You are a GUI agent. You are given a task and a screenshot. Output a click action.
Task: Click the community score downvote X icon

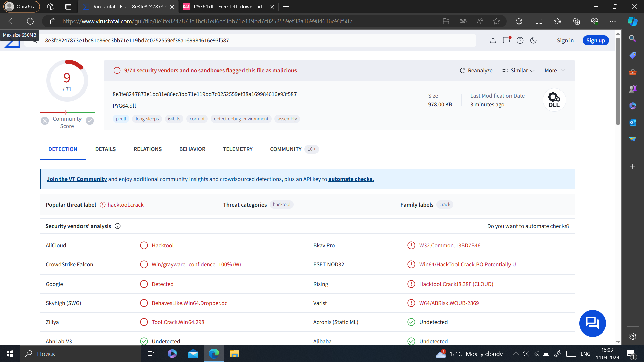pyautogui.click(x=45, y=121)
